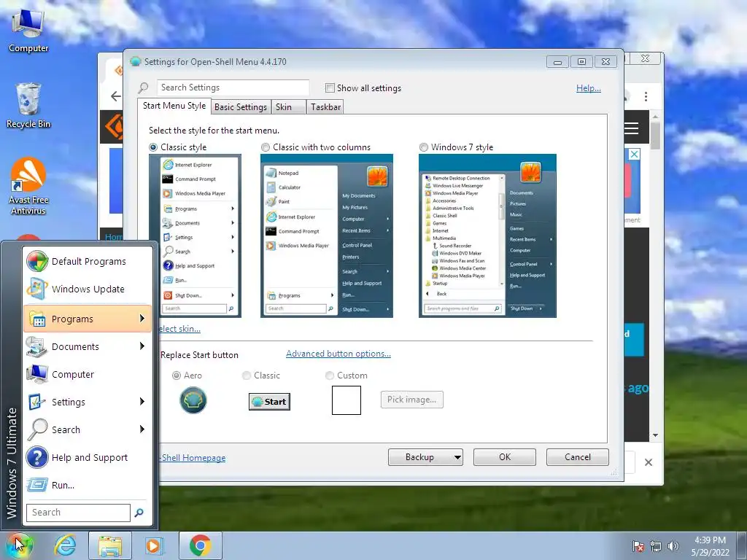Click the empty Custom button image box
The image size is (747, 560).
click(x=347, y=400)
